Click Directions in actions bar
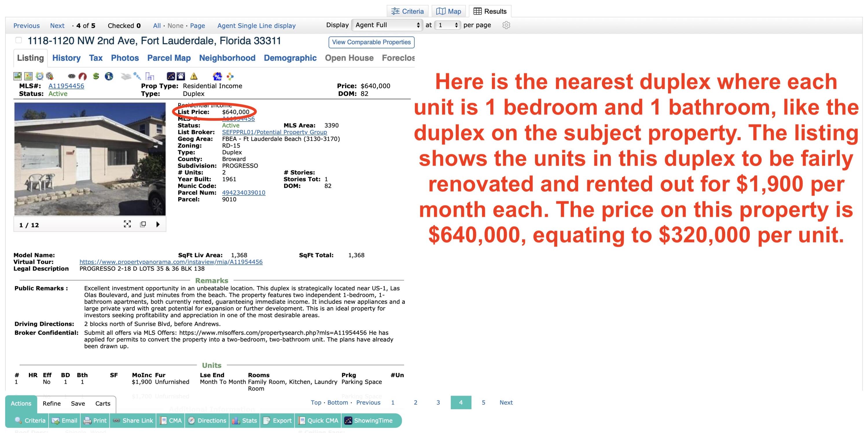The height and width of the screenshot is (433, 868). click(x=207, y=420)
